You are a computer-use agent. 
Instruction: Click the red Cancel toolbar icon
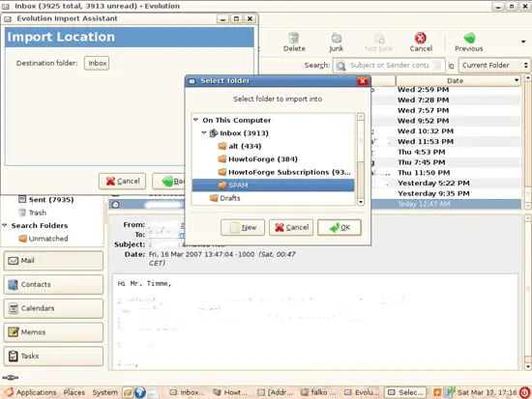point(421,38)
